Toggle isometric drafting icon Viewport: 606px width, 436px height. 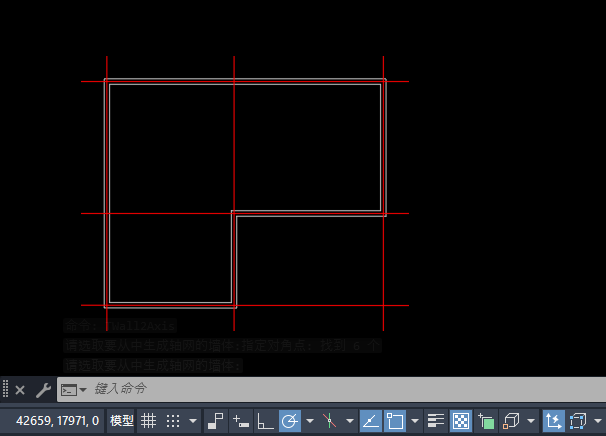tap(329, 421)
